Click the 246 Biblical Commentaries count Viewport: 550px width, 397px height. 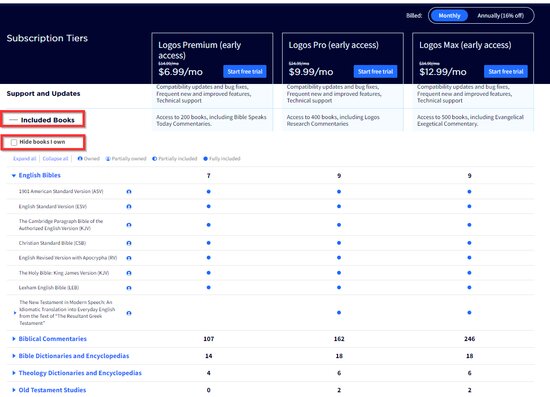coord(469,339)
